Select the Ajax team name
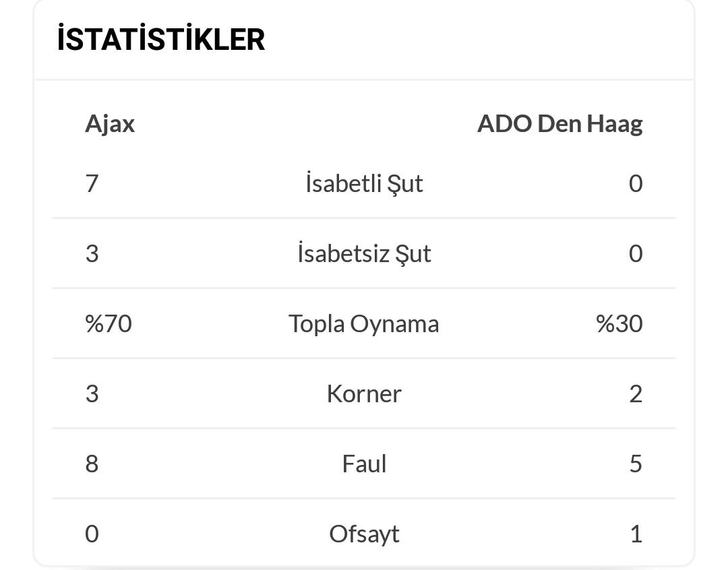Image resolution: width=728 pixels, height=570 pixels. (110, 124)
